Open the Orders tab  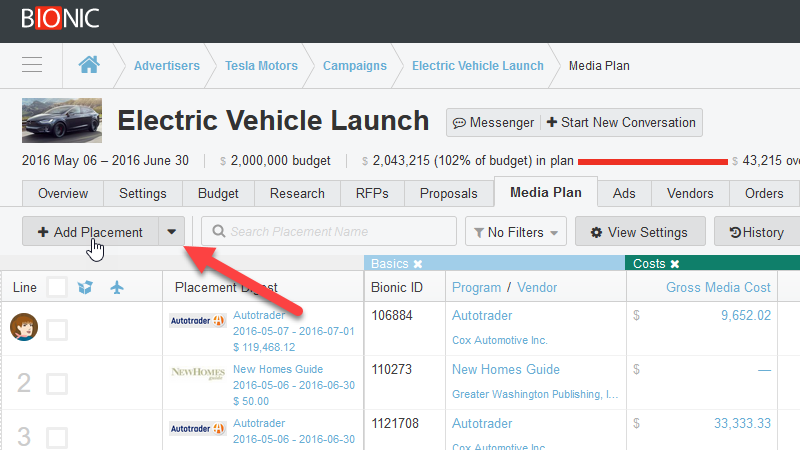point(764,193)
